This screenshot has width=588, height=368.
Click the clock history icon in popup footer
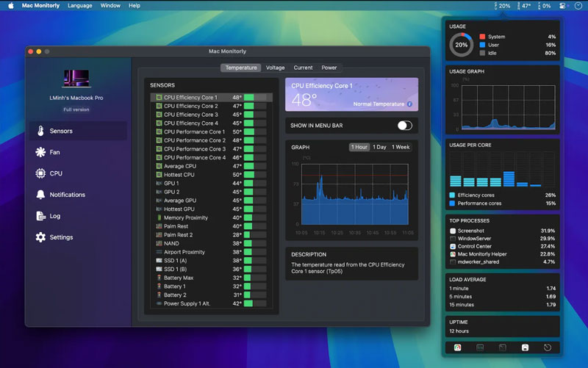[548, 347]
